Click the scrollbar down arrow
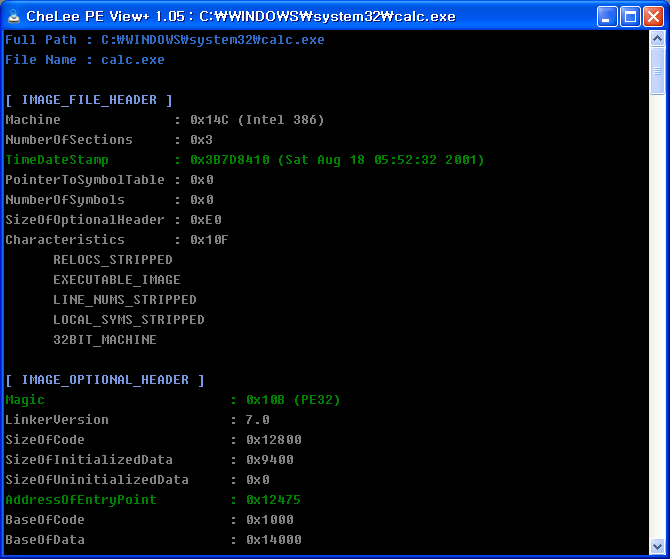 pos(657,546)
